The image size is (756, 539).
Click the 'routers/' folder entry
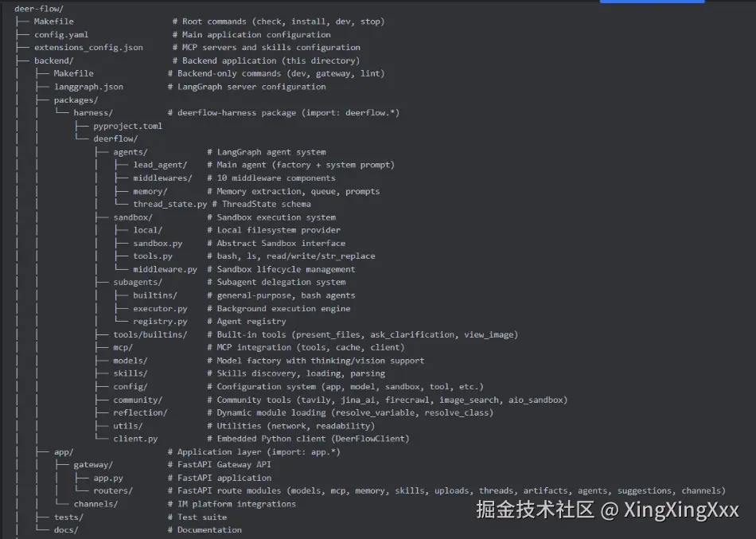pos(113,490)
